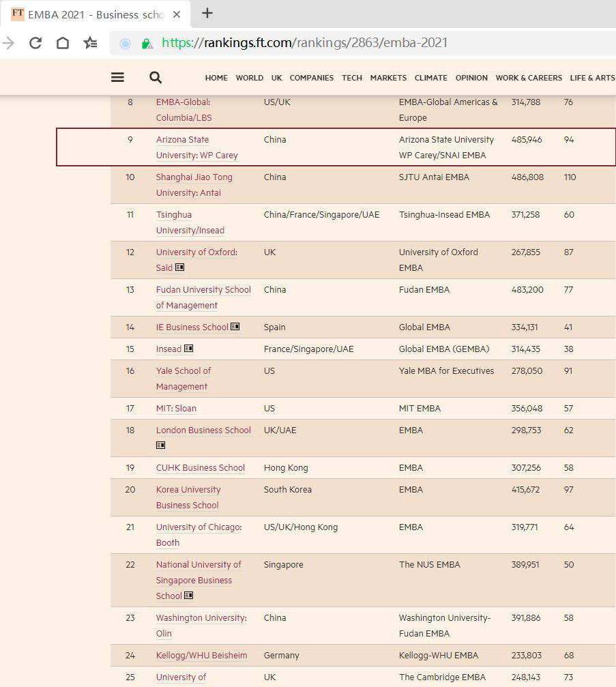616x687 pixels.
Task: Click the profile icon next to IE Business School
Action: click(235, 326)
